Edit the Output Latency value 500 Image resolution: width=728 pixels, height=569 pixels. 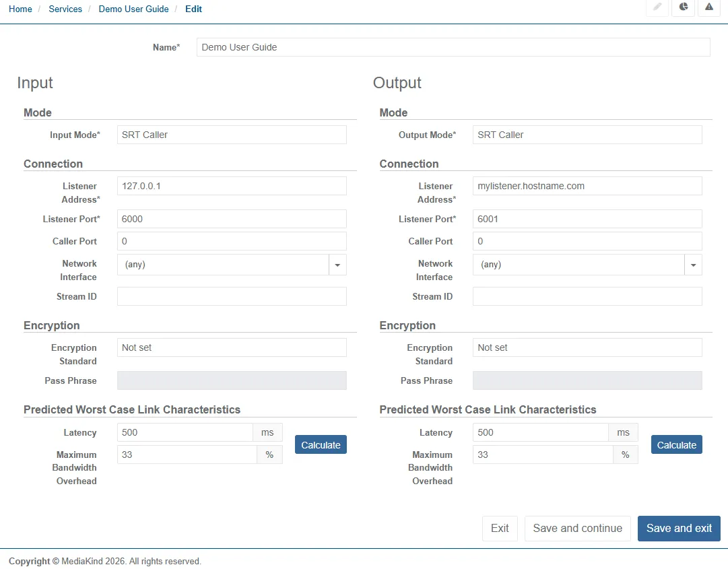pyautogui.click(x=540, y=432)
